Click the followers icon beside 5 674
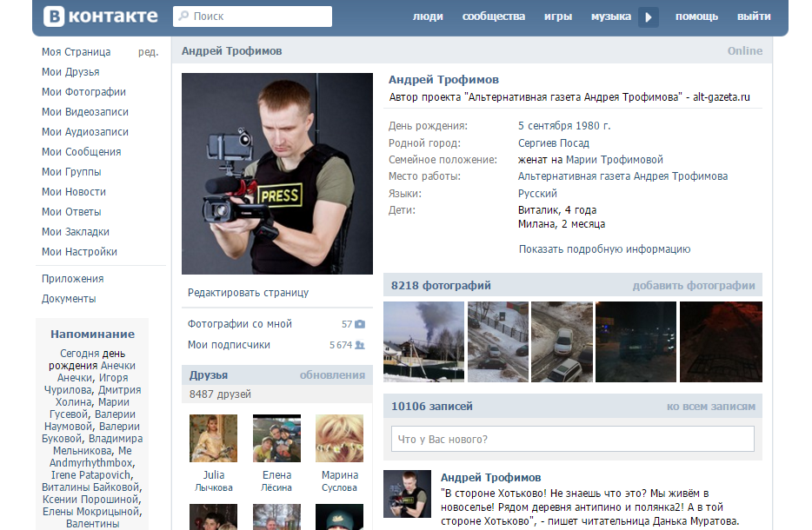 (360, 345)
